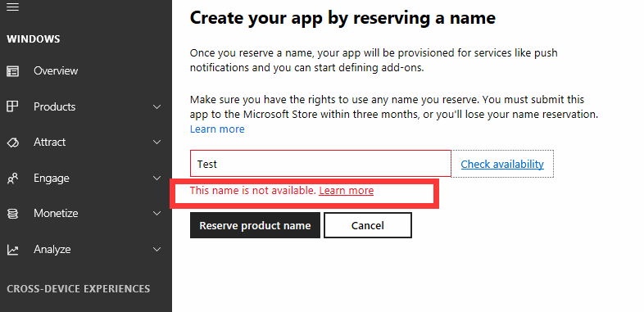644x312 pixels.
Task: Click the 'Create your app by reserving a name' title
Action: pyautogui.click(x=343, y=18)
